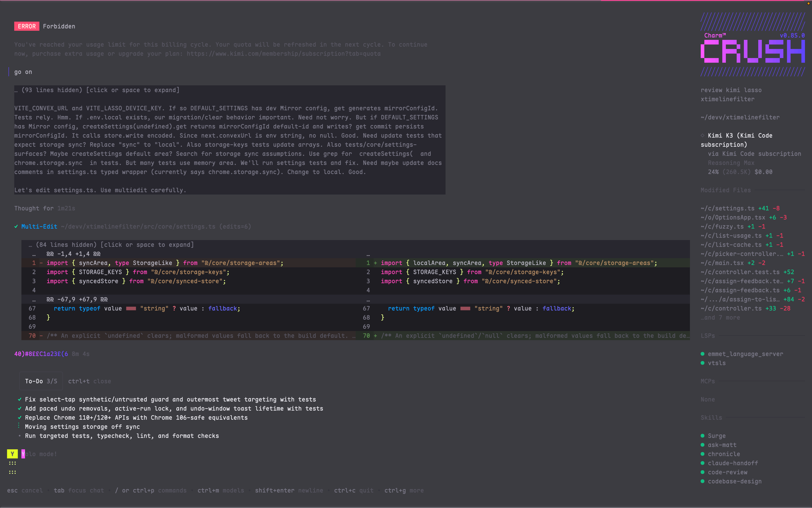Click the 'go on' user message
This screenshot has width=812, height=508.
point(23,72)
